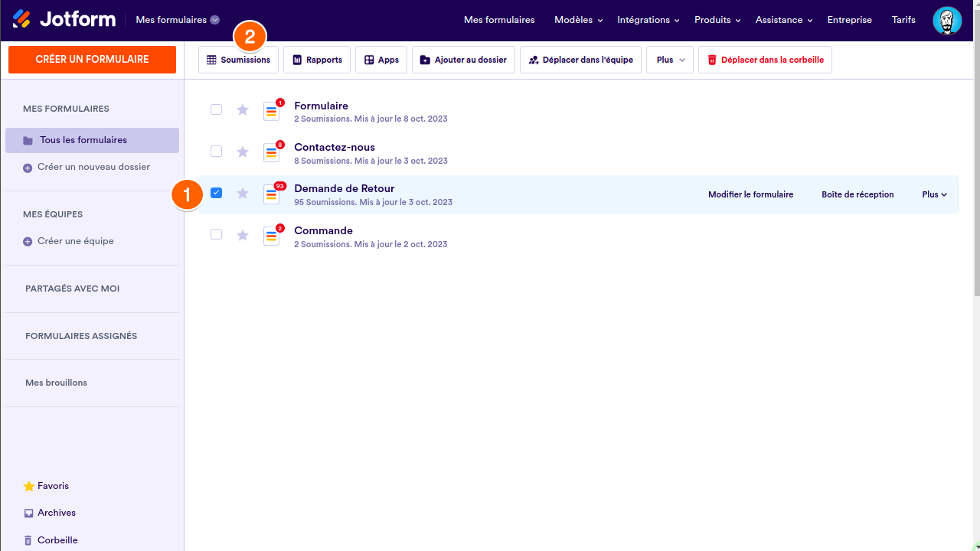
Task: Click the Archives box icon in sidebar
Action: 29,514
